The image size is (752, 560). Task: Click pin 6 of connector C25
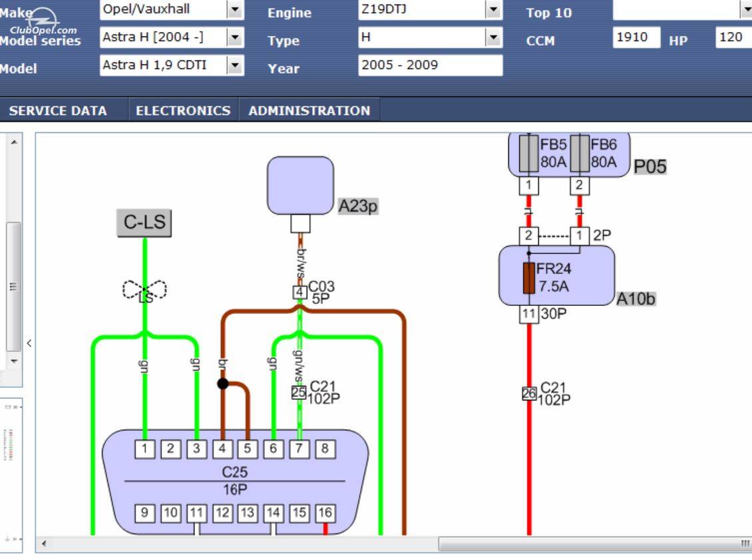point(274,449)
